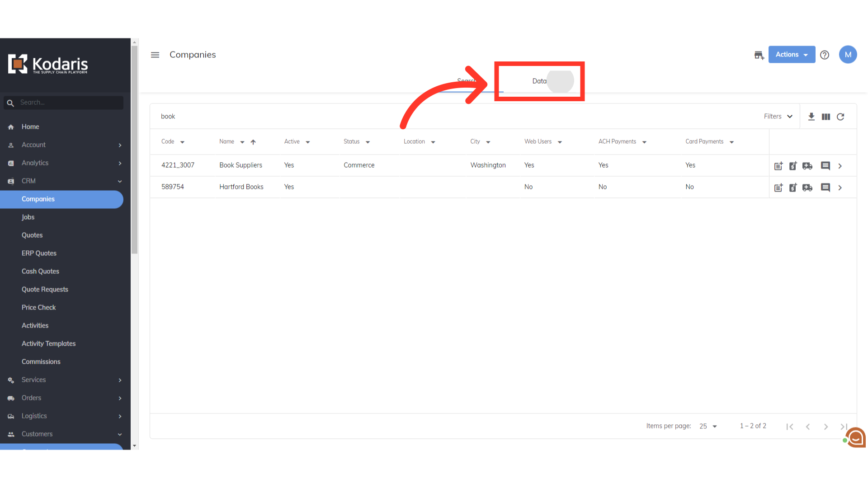Image resolution: width=868 pixels, height=488 pixels.
Task: Switch to the Data tab
Action: pyautogui.click(x=539, y=81)
